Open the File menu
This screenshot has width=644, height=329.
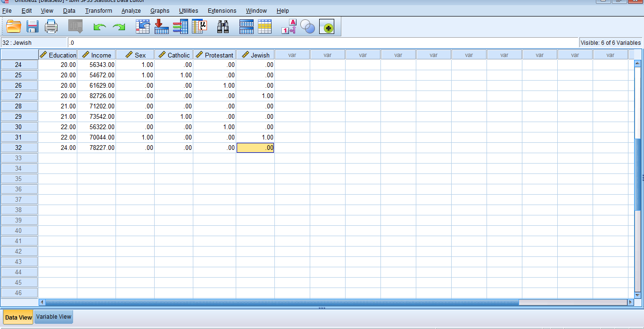(x=7, y=10)
